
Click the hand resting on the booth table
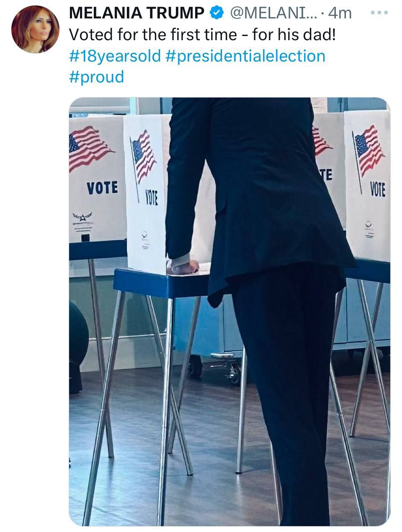tap(183, 267)
